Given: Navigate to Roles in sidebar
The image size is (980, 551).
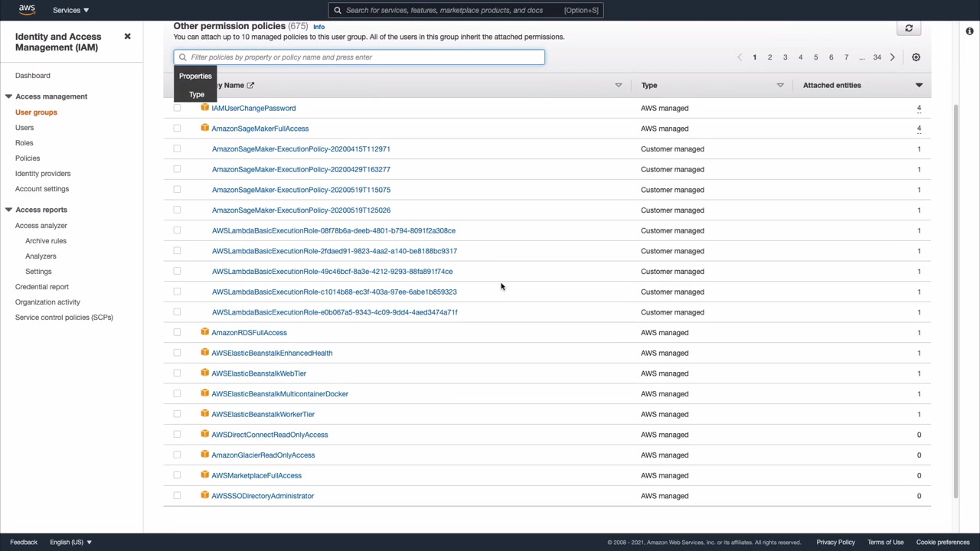Looking at the screenshot, I should pyautogui.click(x=24, y=143).
